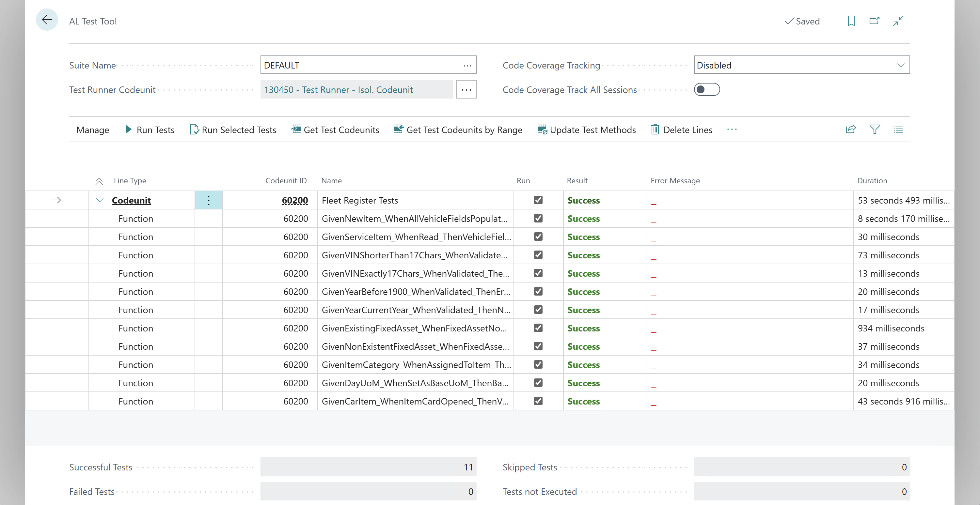Toggle Code Coverage Track All Sessions switch
The height and width of the screenshot is (505, 980).
click(706, 90)
